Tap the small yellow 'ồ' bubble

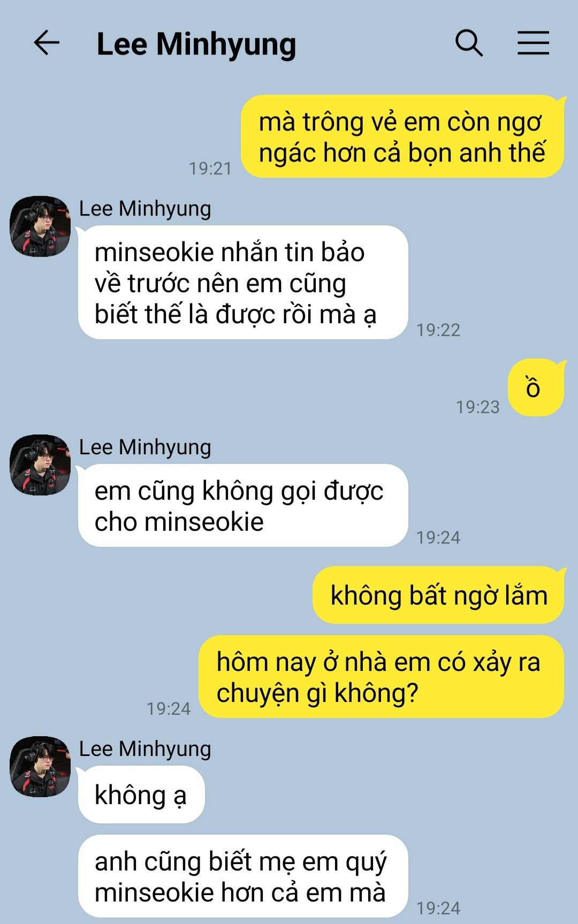[536, 387]
